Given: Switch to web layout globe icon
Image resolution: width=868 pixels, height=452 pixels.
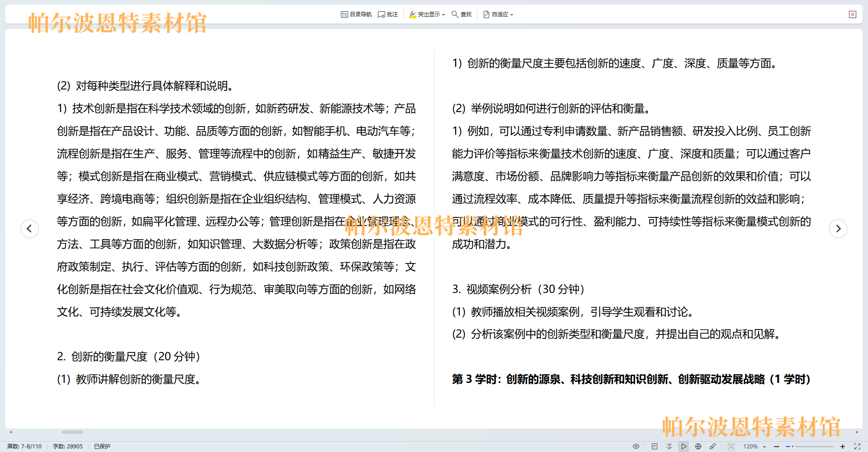Looking at the screenshot, I should [698, 446].
